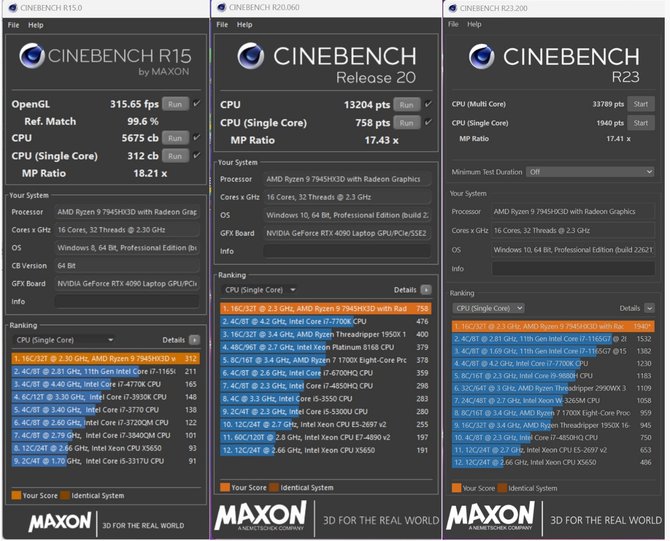This screenshot has height=541, width=670.
Task: Open Minimum Test Duration dropdown
Action: (x=590, y=172)
